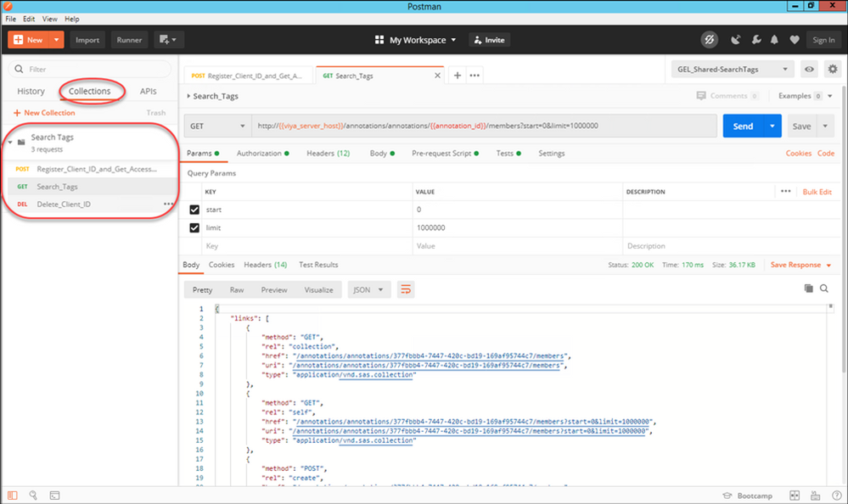Uncheck the start query parameter
This screenshot has width=848, height=504.
tap(194, 210)
